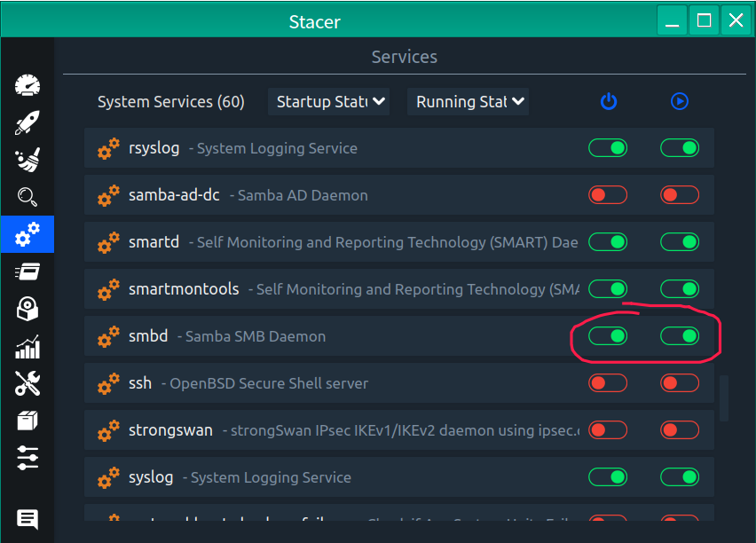
Task: Disable rsyslog startup toggle
Action: click(608, 148)
